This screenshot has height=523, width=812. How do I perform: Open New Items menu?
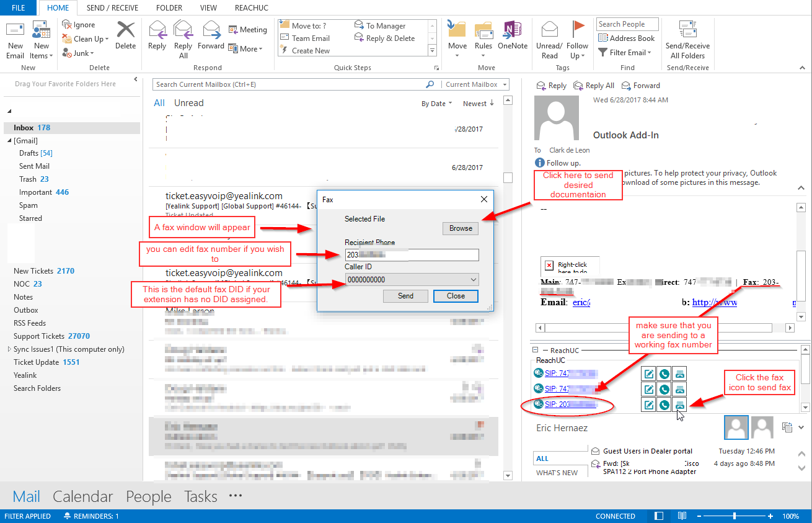pyautogui.click(x=42, y=40)
